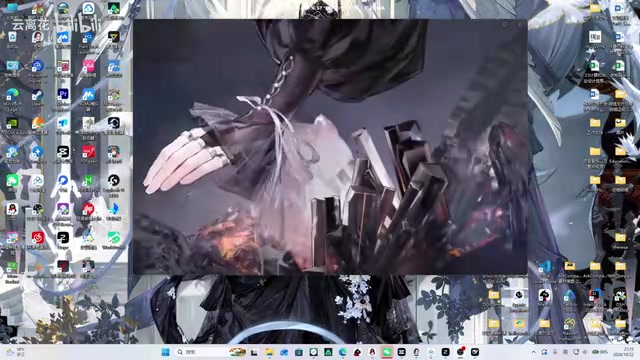This screenshot has width=640, height=360.
Task: Open File Explorer from the taskbar
Action: [269, 352]
